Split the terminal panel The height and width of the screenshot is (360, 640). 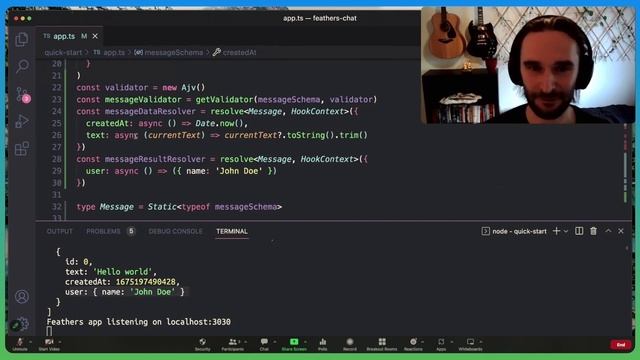click(x=579, y=231)
